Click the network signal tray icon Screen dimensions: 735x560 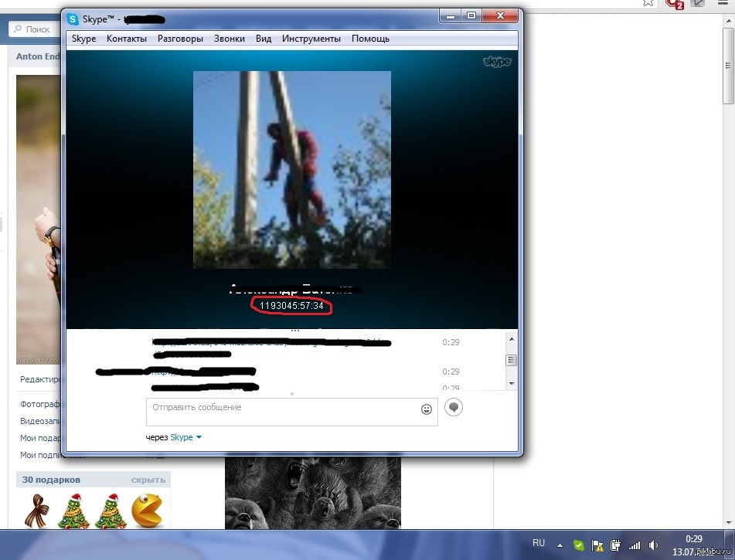coord(633,544)
